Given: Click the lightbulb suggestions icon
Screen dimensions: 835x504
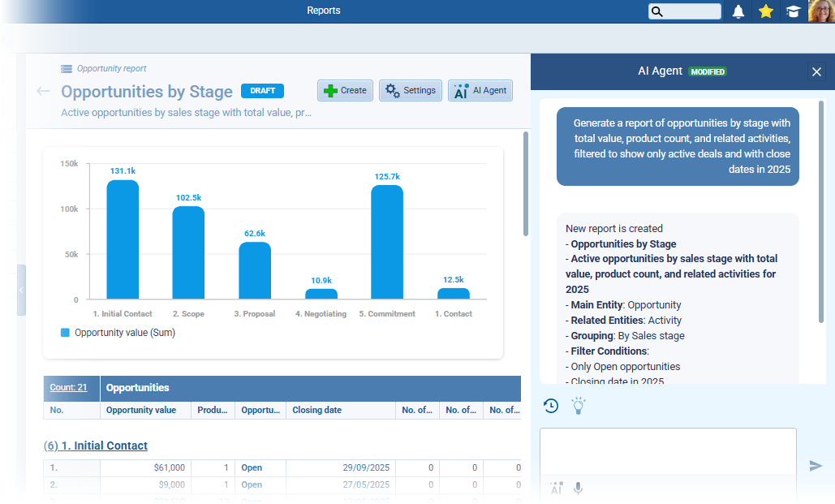Looking at the screenshot, I should 578,406.
